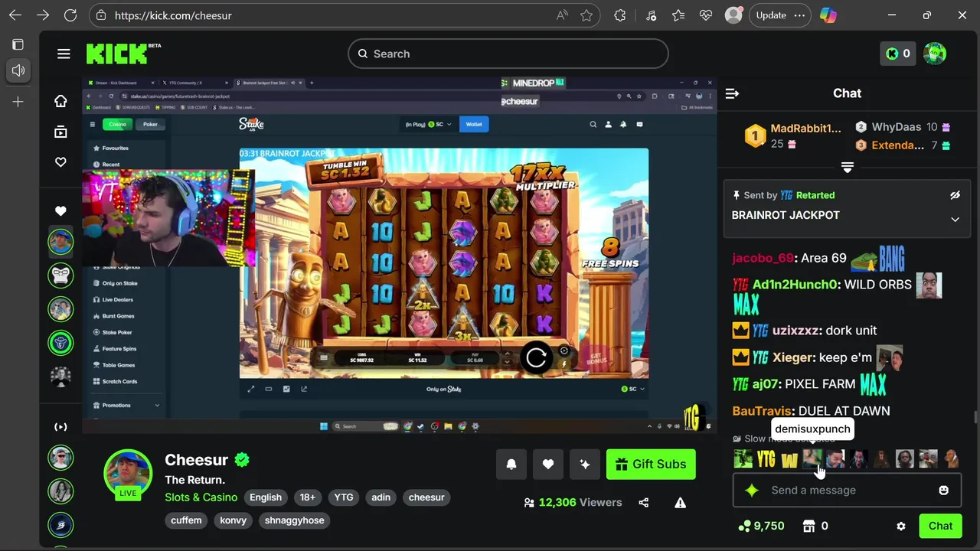Focus the Send a message field

point(847,490)
